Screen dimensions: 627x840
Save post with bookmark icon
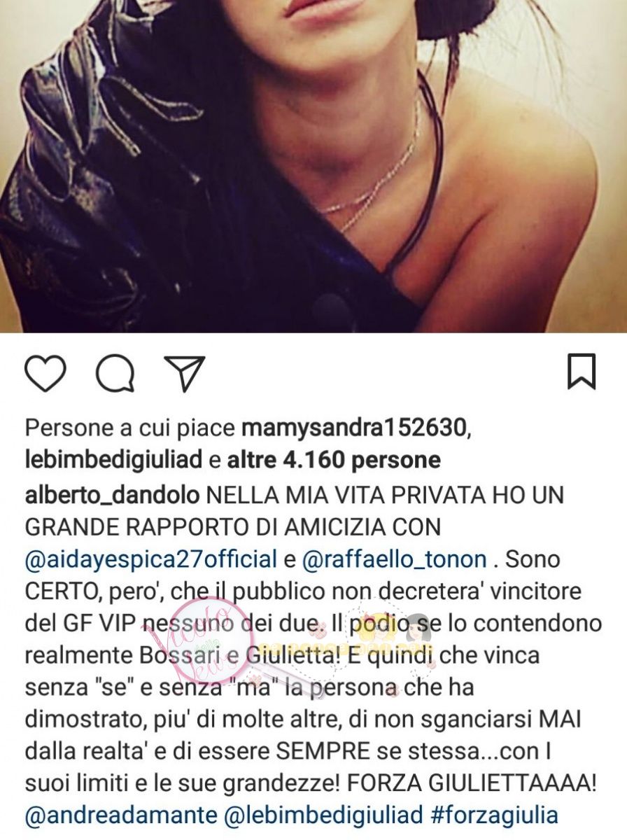[582, 372]
